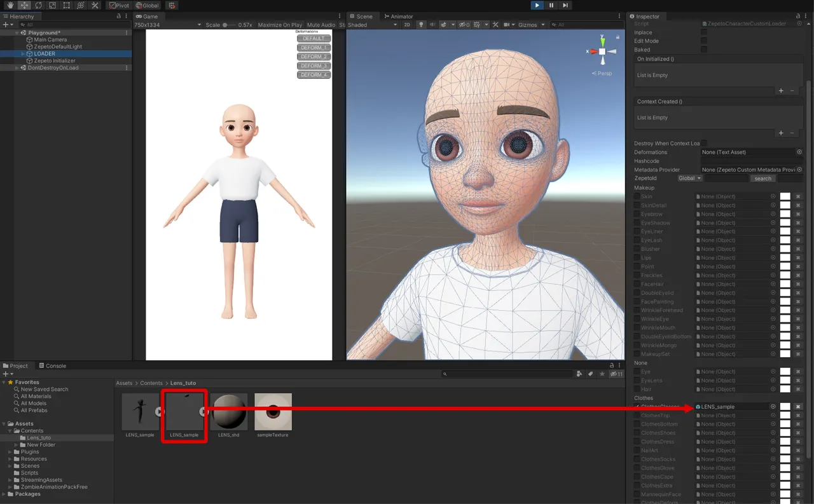Toggle scene lighting in the Scene view

[x=420, y=25]
